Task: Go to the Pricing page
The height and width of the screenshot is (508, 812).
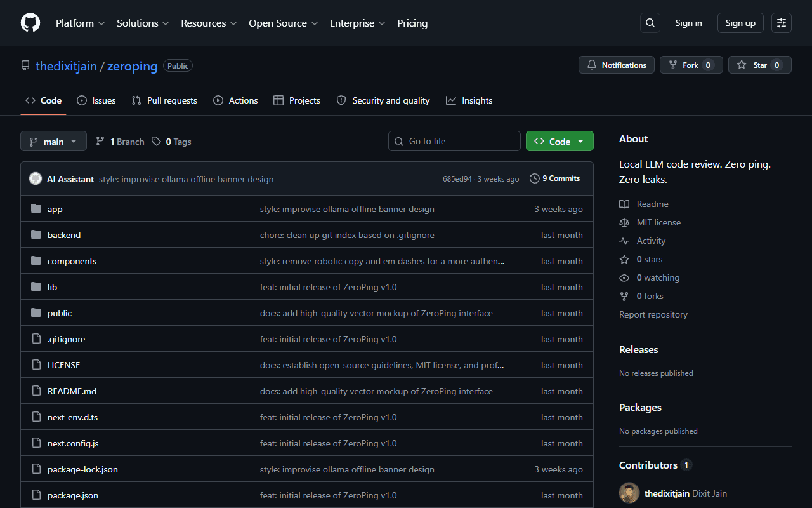Action: 412,23
